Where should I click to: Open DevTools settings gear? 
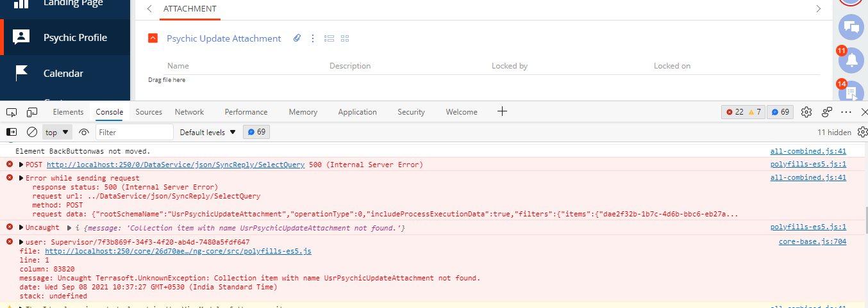tap(806, 112)
